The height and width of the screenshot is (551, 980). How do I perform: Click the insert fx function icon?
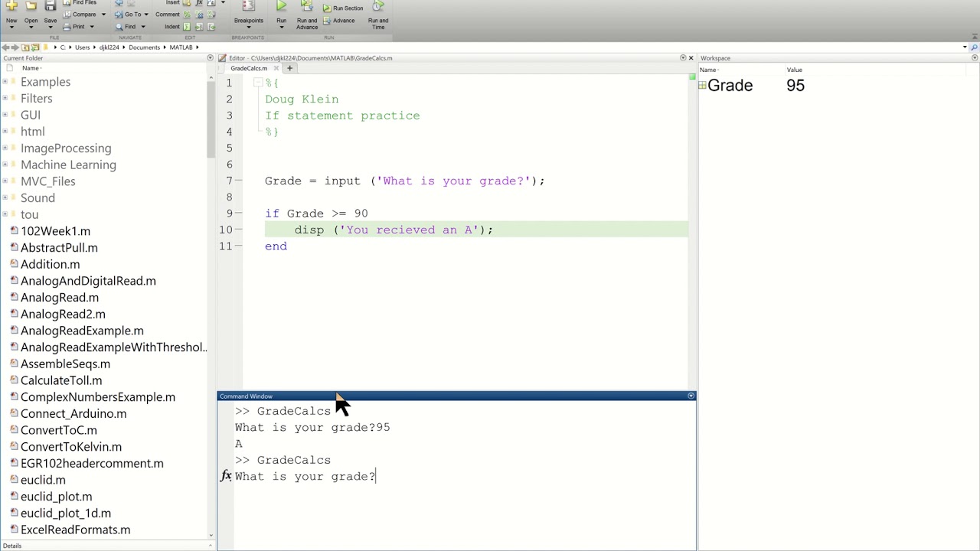(x=199, y=3)
